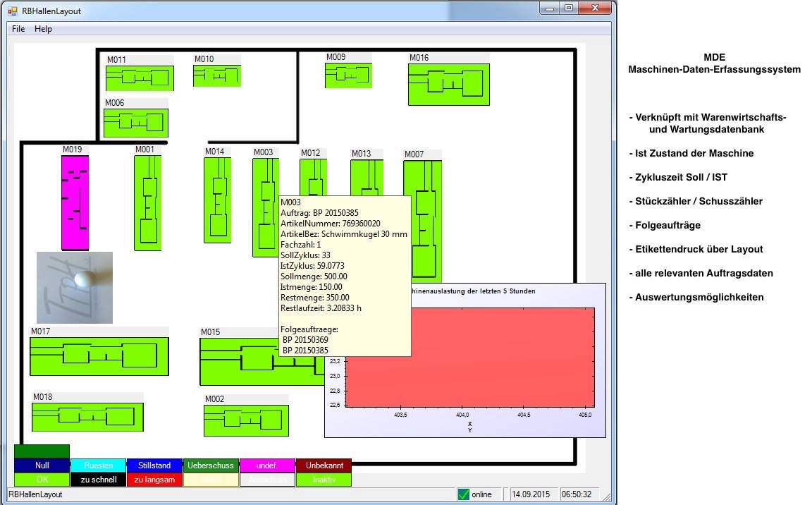812x505 pixels.
Task: Select machine M002 block
Action: coord(247,420)
